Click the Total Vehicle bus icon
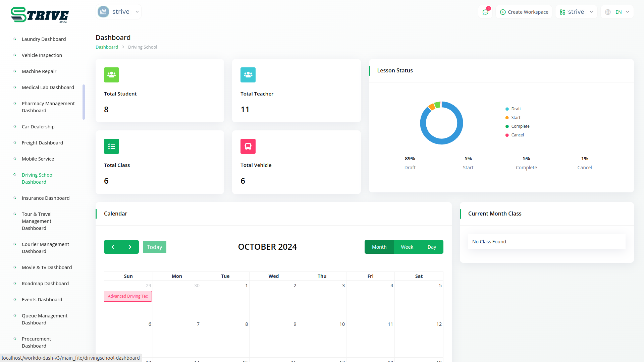This screenshot has height=362, width=644. tap(248, 146)
